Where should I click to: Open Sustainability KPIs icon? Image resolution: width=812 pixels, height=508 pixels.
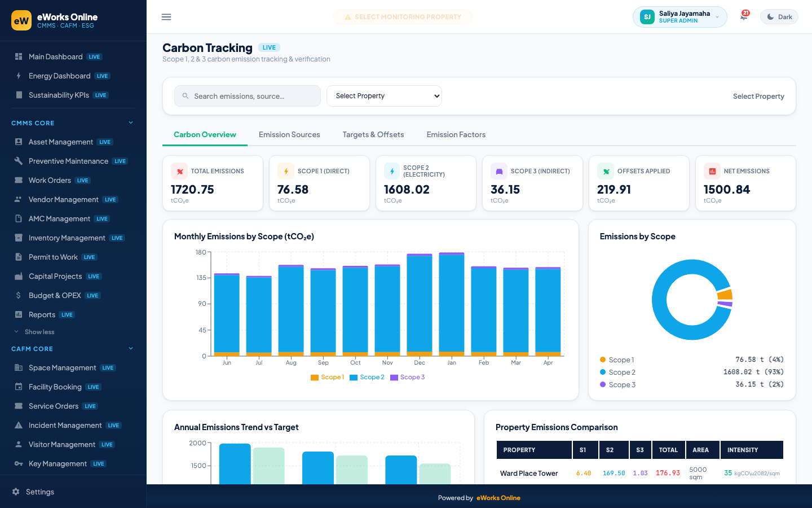pyautogui.click(x=19, y=95)
